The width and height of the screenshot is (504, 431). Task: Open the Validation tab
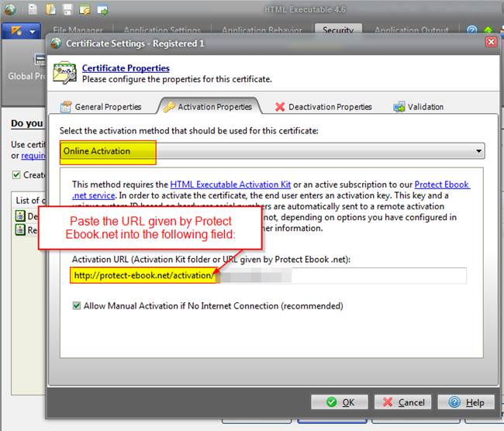419,107
